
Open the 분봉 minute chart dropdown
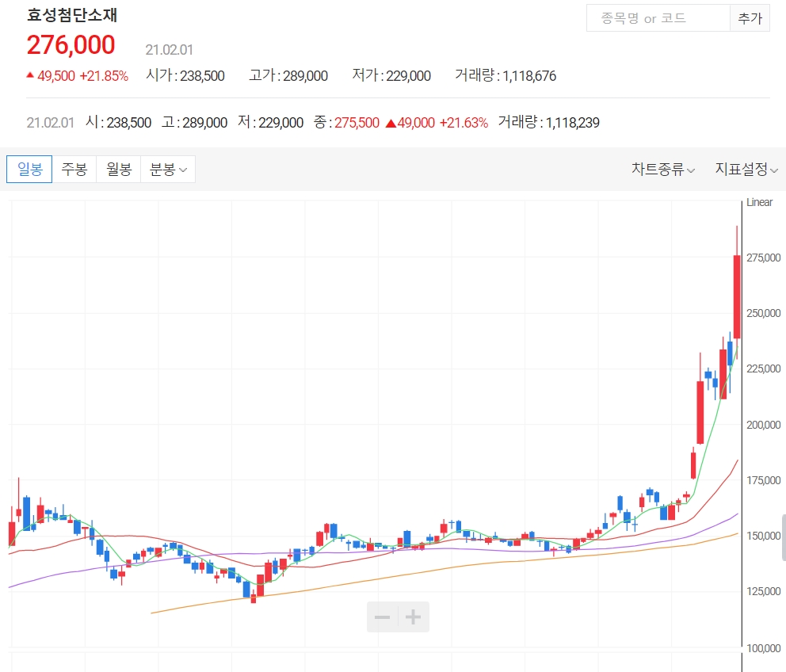[168, 169]
